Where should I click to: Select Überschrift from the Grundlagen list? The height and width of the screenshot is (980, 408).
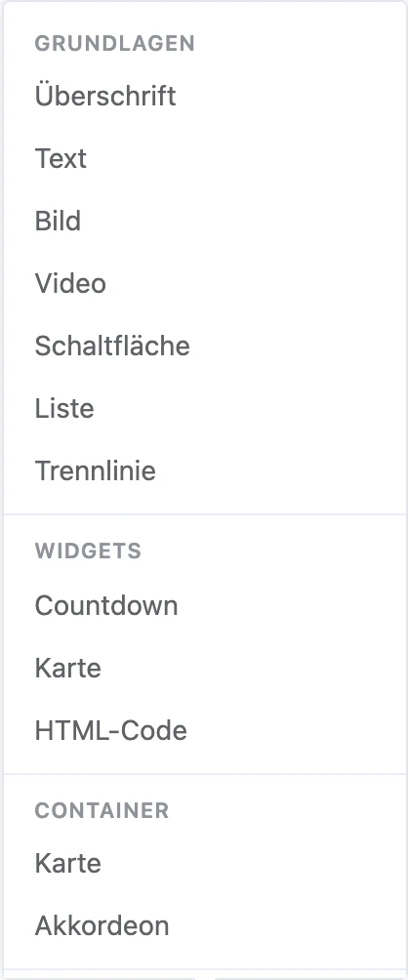205,97
